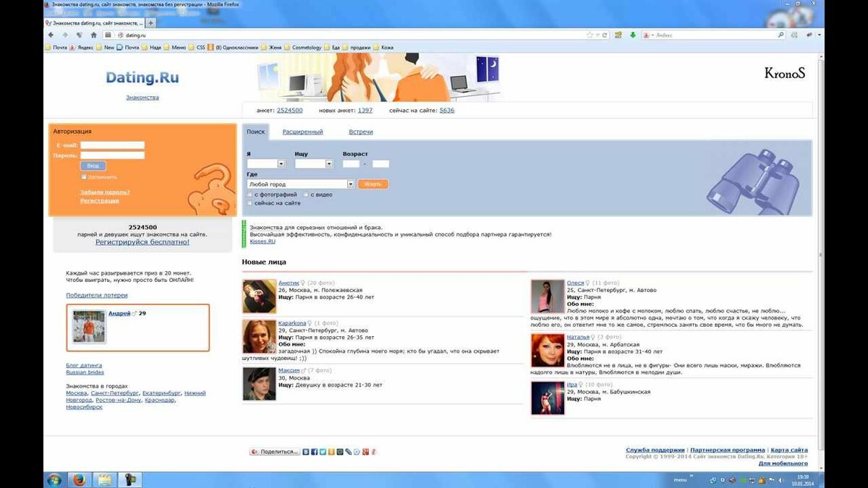
Task: Open the Меню bookmark folder
Action: click(175, 48)
